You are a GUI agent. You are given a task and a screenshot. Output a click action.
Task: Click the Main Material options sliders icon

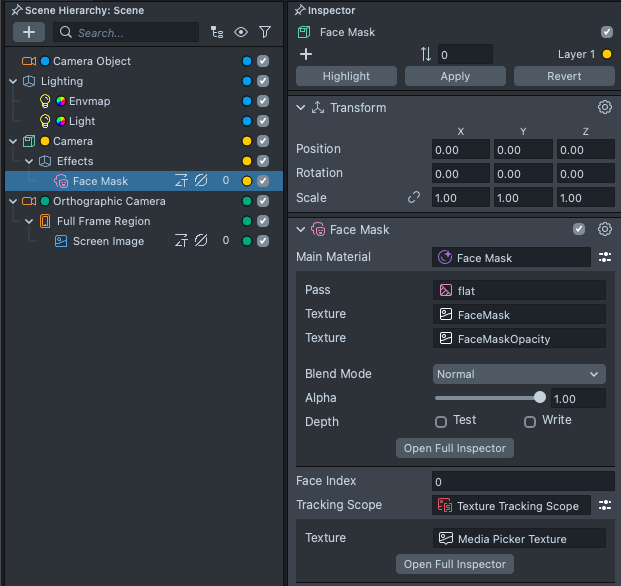point(605,257)
